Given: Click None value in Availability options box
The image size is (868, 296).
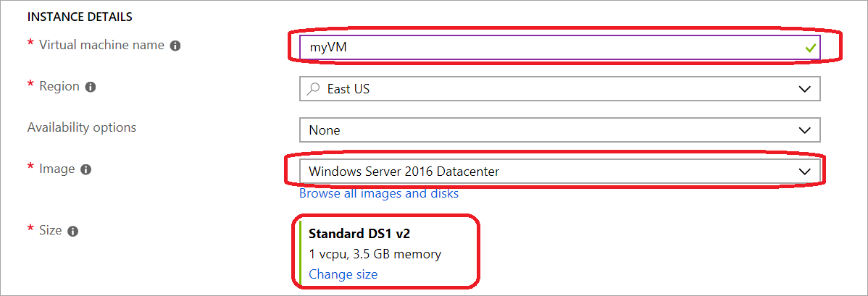Looking at the screenshot, I should [x=325, y=130].
